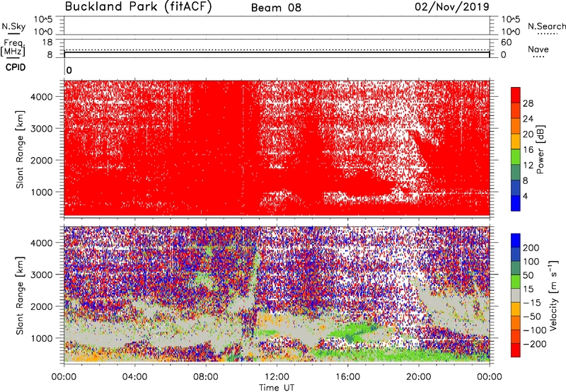Click the 'N.Search' legend label

[x=546, y=26]
